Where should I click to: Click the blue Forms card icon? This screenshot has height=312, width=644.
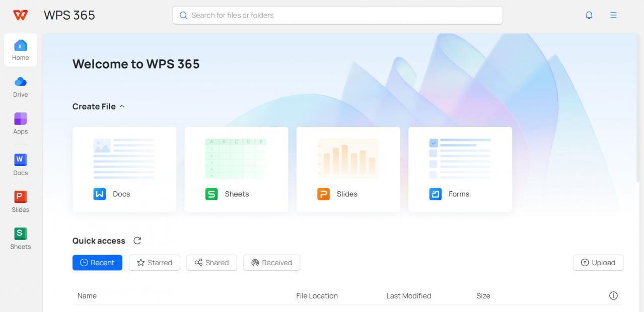click(x=435, y=194)
